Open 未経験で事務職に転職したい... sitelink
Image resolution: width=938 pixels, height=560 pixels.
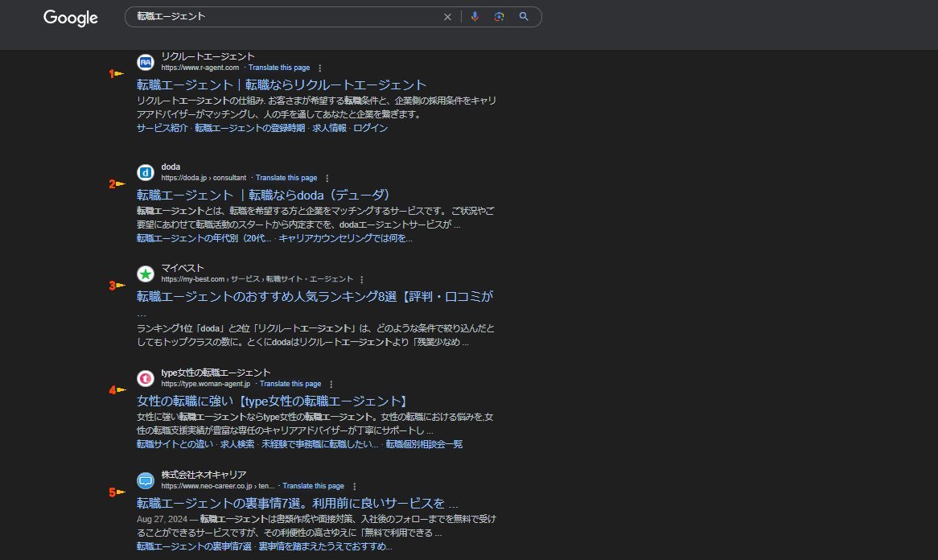click(320, 444)
